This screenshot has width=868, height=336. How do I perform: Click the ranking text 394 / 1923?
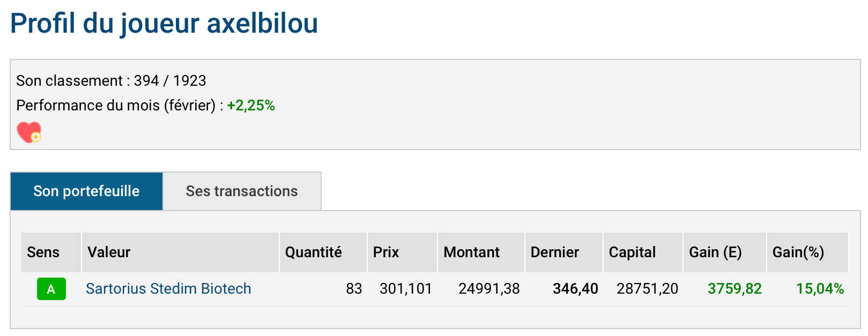(170, 81)
